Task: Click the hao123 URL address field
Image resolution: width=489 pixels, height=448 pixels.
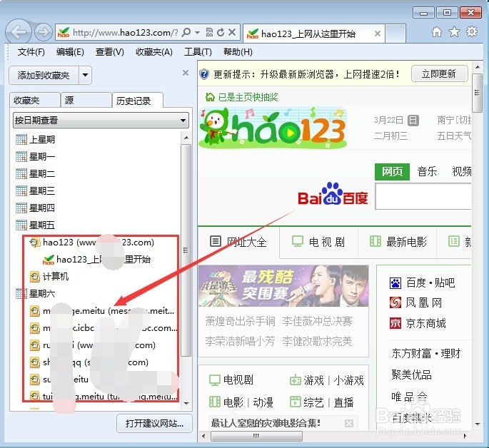Action: pyautogui.click(x=126, y=32)
